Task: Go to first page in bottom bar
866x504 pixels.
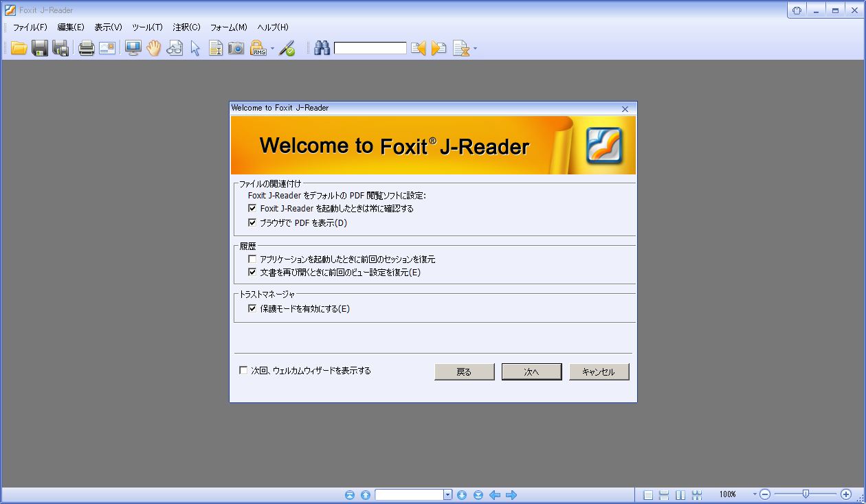Action: point(350,494)
